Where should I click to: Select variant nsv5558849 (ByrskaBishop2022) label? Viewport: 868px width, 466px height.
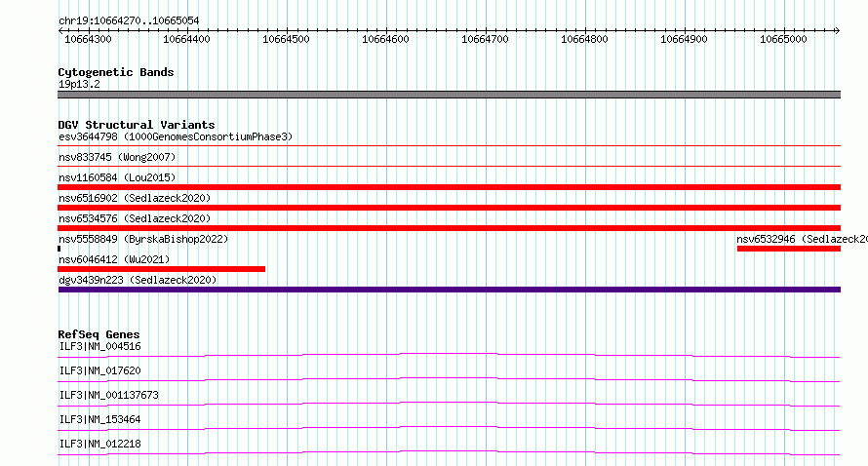pos(143,239)
